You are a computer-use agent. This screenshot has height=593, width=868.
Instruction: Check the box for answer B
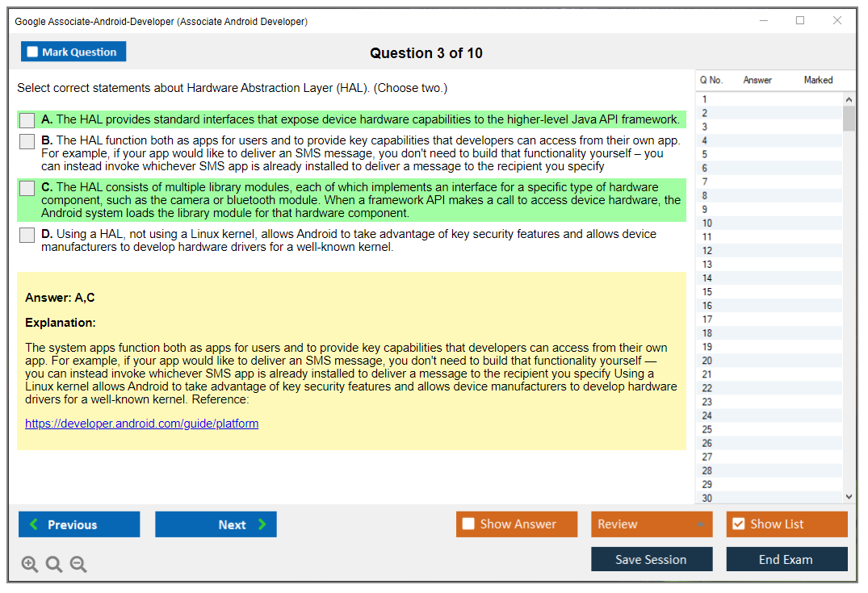(27, 141)
